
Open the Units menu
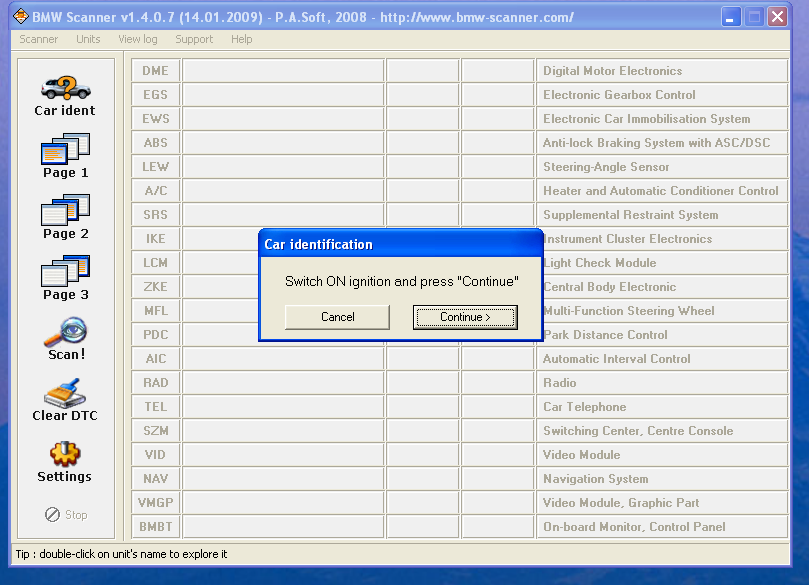[88, 39]
